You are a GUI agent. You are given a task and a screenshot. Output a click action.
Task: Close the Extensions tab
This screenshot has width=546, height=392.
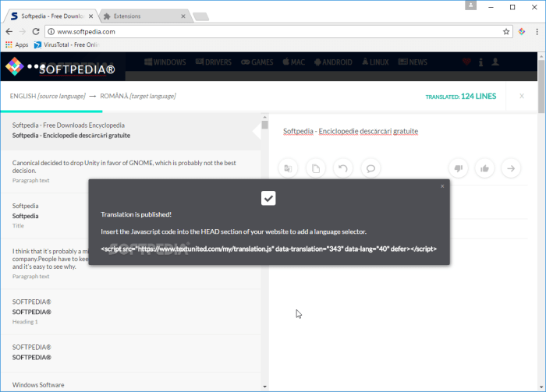point(183,16)
